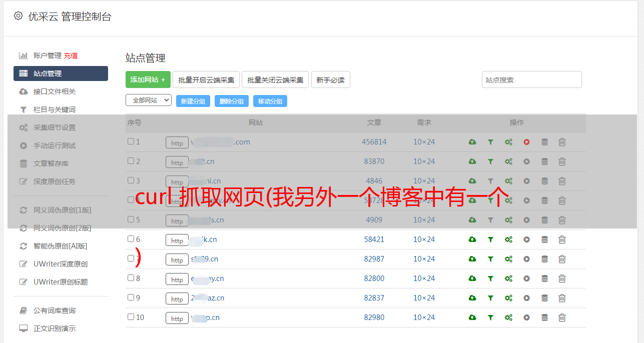This screenshot has width=644, height=343.
Task: Select the row 3 checkbox
Action: tap(131, 180)
